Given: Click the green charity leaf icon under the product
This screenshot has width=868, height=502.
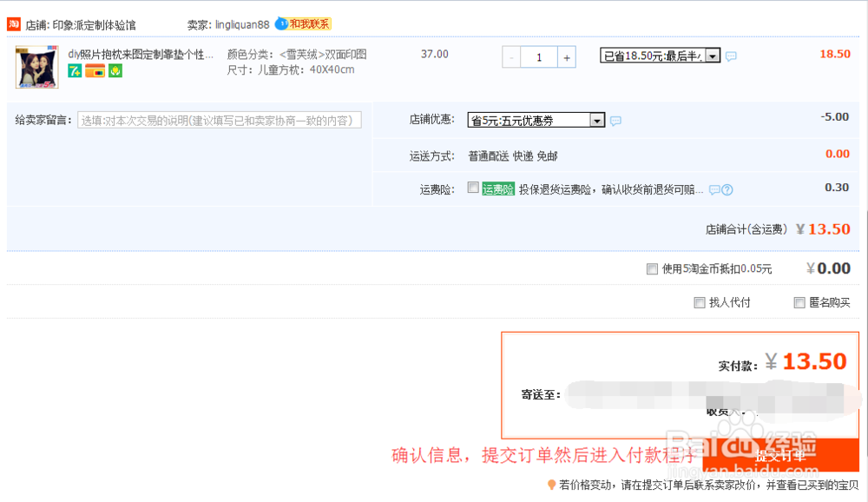Looking at the screenshot, I should pyautogui.click(x=115, y=71).
